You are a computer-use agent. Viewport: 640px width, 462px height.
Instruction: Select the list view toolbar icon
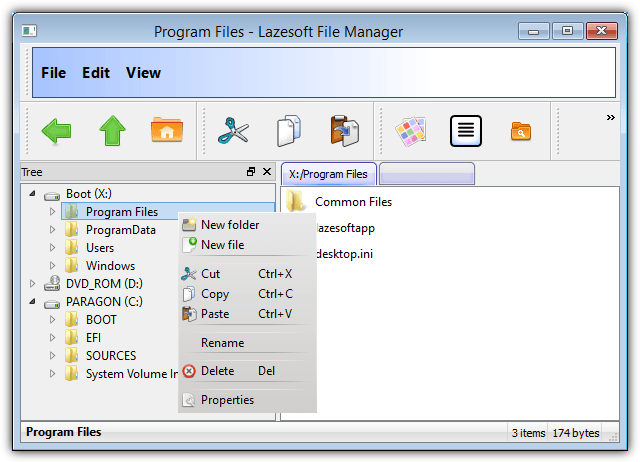tap(466, 131)
